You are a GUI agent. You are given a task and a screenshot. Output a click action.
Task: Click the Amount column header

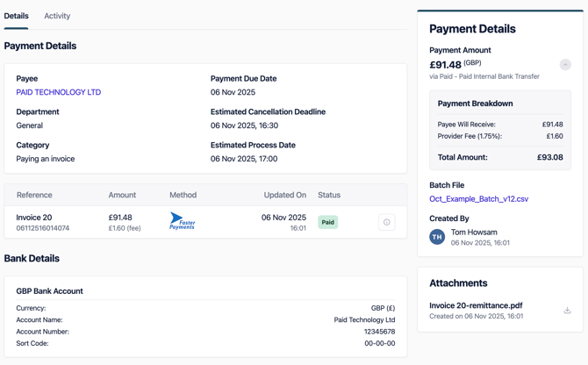coord(122,195)
